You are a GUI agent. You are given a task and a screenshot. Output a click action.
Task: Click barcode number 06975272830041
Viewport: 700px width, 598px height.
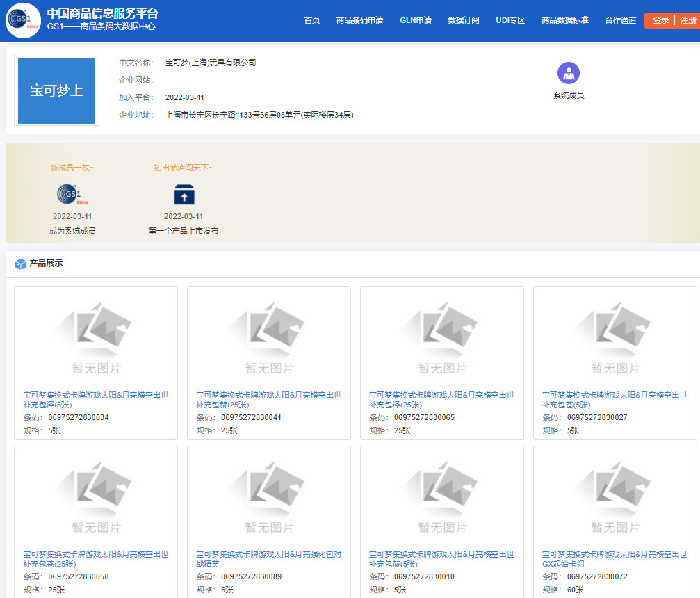[252, 418]
